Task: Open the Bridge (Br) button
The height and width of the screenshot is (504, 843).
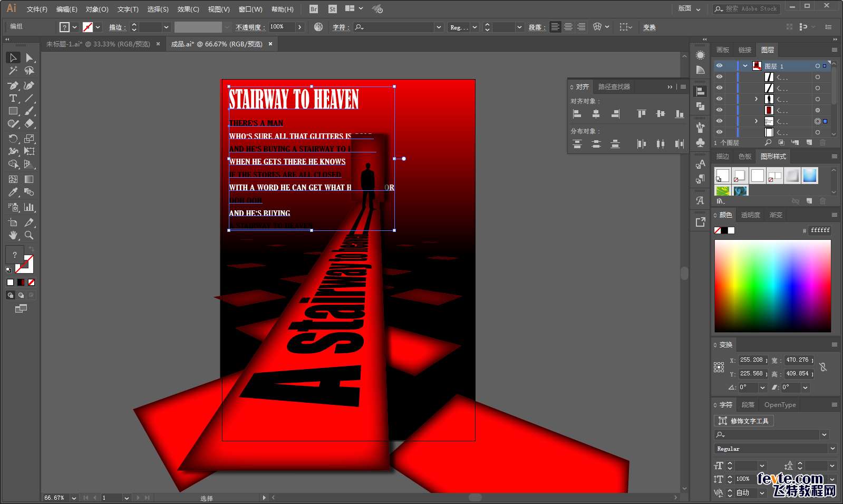Action: (314, 9)
